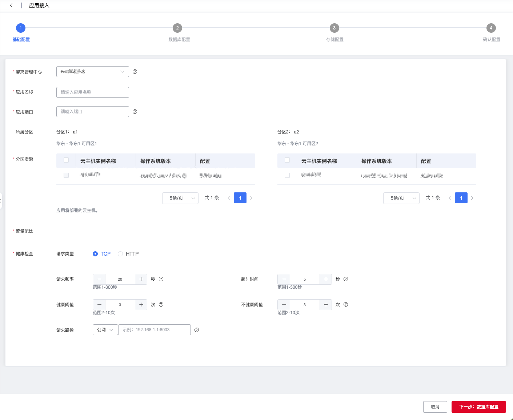Image resolution: width=513 pixels, height=420 pixels.
Task: Tick the instance row checkbox in 分区2 table
Action: pos(287,175)
